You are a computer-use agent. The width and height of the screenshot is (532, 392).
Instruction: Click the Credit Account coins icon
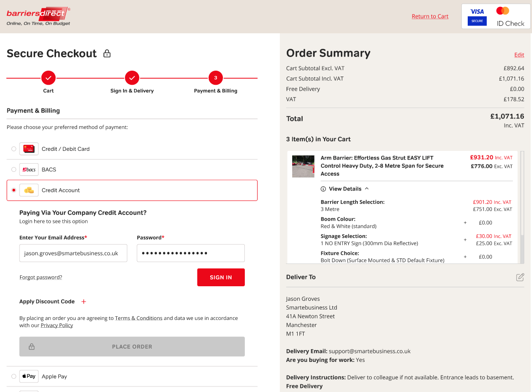coord(29,190)
